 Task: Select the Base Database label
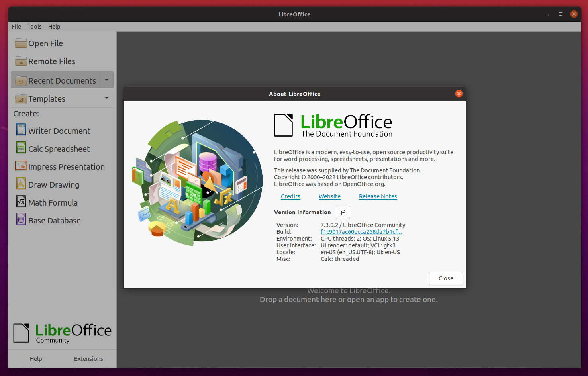[x=55, y=221]
